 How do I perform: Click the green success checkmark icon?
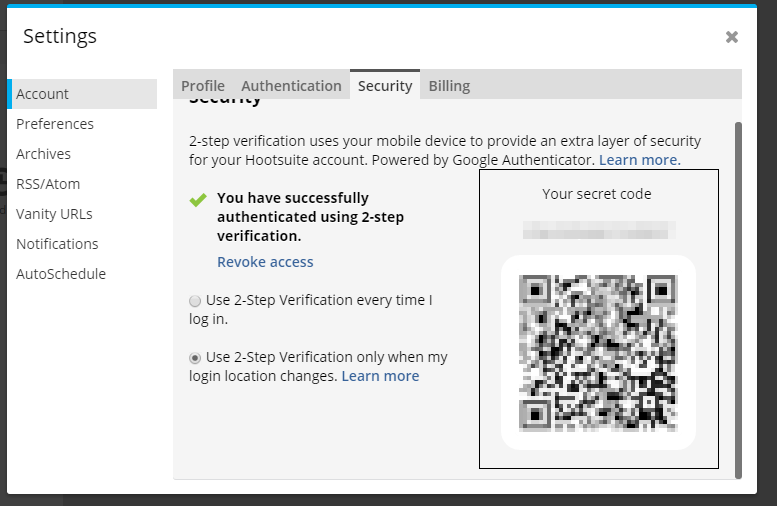(198, 200)
